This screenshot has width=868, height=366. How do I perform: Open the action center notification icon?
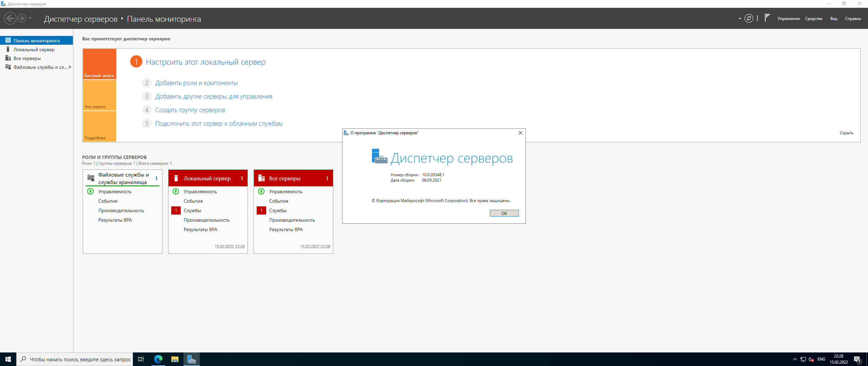(x=858, y=360)
